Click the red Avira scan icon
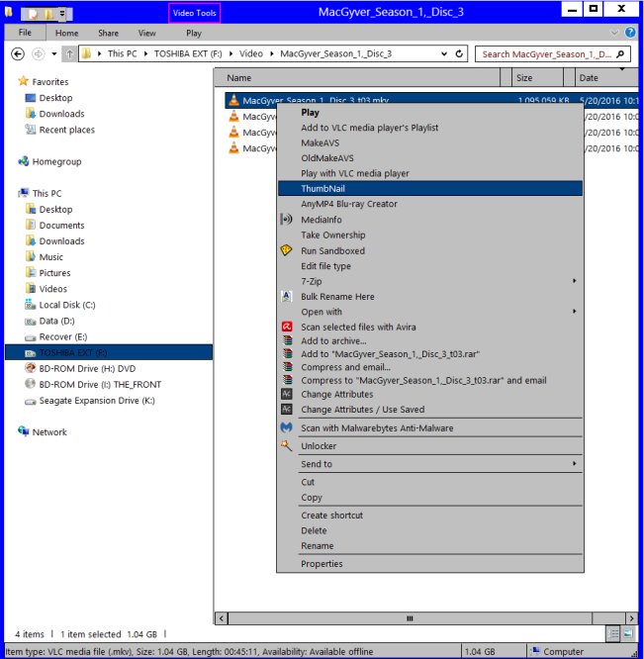This screenshot has height=659, width=644. tap(287, 327)
